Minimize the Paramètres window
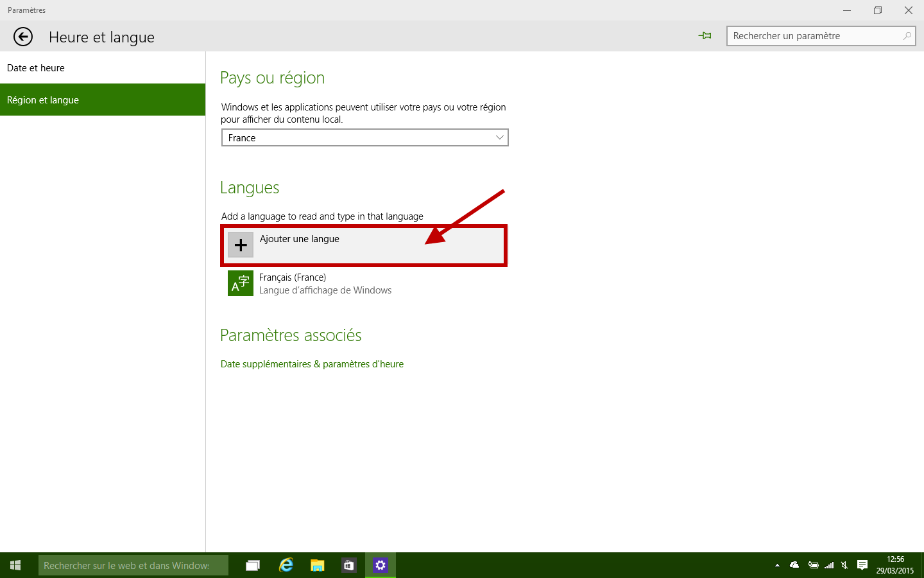 pyautogui.click(x=847, y=10)
